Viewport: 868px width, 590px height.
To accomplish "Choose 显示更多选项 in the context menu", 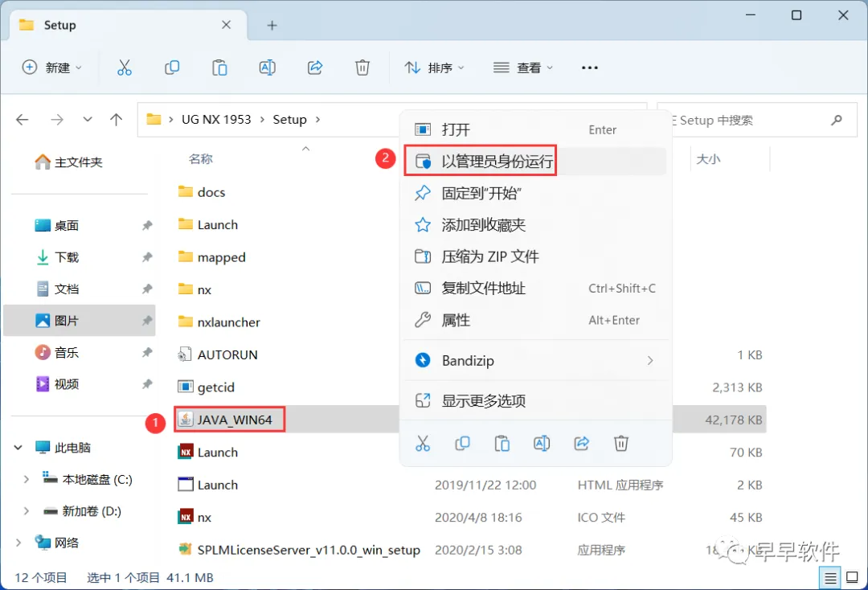I will click(x=535, y=401).
